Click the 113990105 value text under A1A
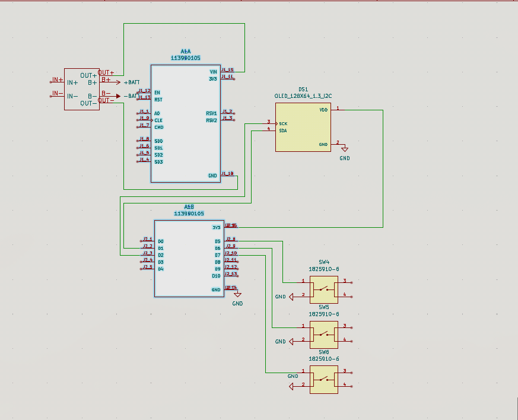518x420 pixels. pyautogui.click(x=185, y=58)
